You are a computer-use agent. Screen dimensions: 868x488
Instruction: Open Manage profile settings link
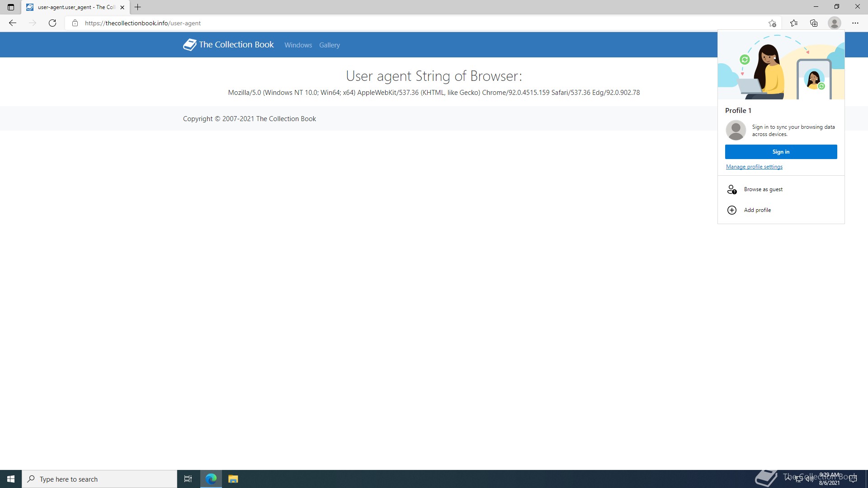point(754,167)
